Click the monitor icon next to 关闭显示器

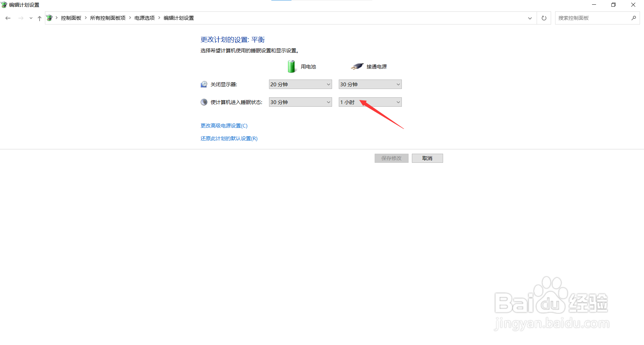(204, 84)
